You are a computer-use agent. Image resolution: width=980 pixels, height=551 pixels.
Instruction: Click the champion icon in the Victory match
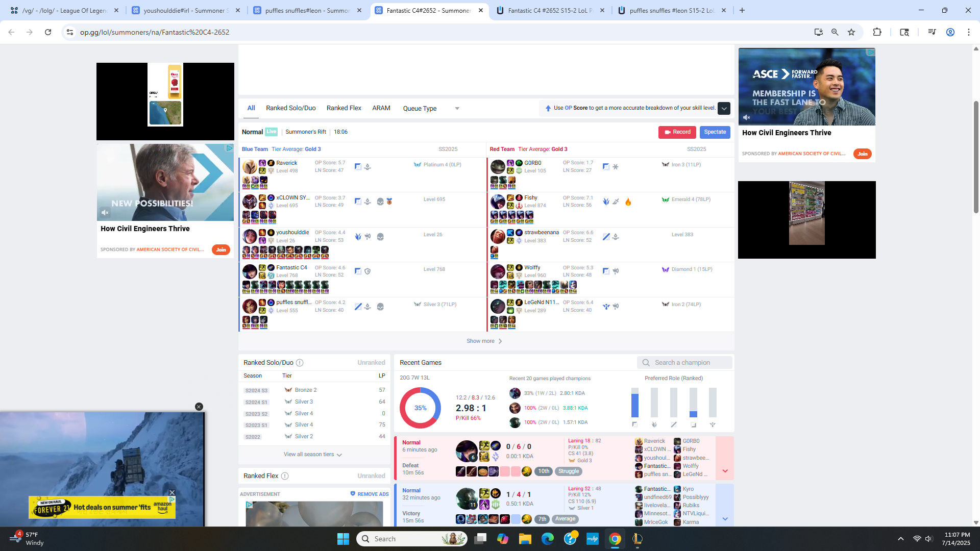467,499
